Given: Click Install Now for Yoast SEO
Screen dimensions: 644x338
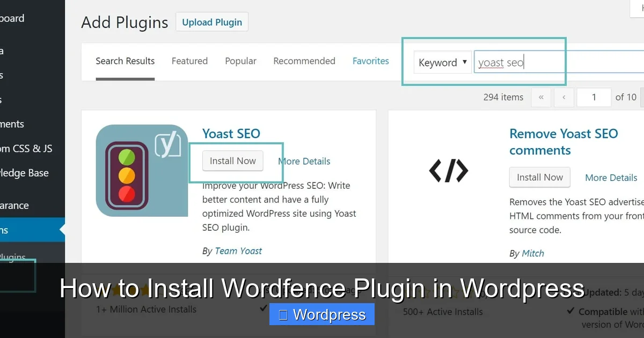Looking at the screenshot, I should click(232, 160).
